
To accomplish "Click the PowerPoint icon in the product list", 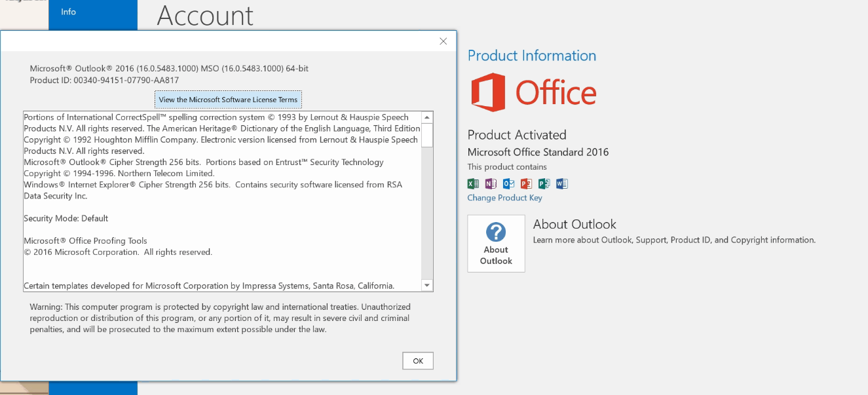I will point(526,184).
